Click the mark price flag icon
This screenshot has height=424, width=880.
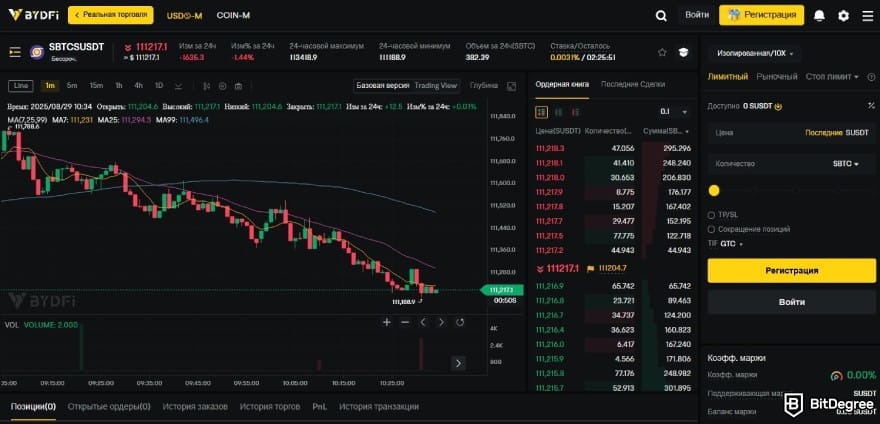point(590,268)
